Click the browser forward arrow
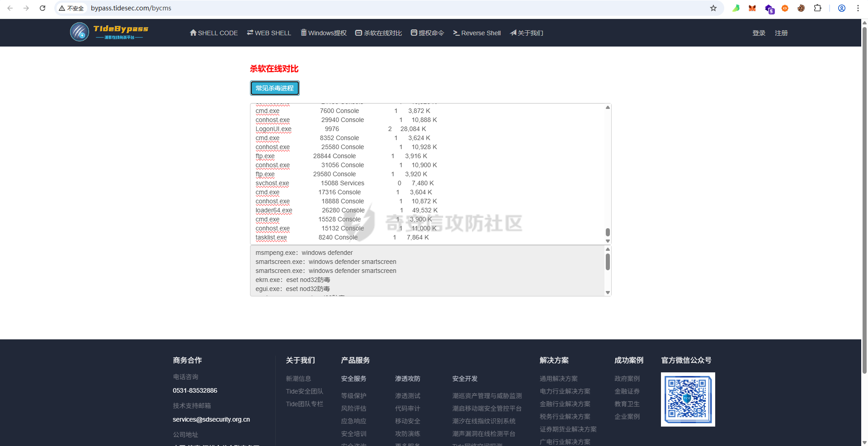This screenshot has width=868, height=446. click(26, 8)
